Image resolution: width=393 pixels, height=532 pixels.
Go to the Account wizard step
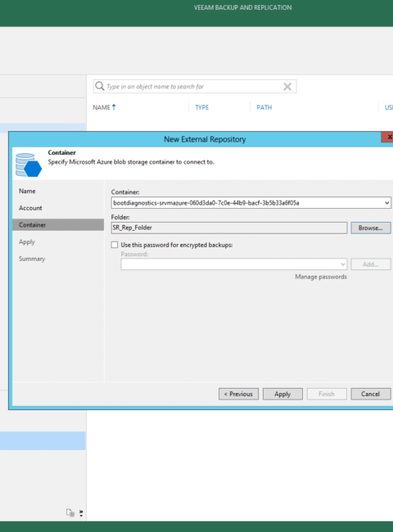click(30, 208)
